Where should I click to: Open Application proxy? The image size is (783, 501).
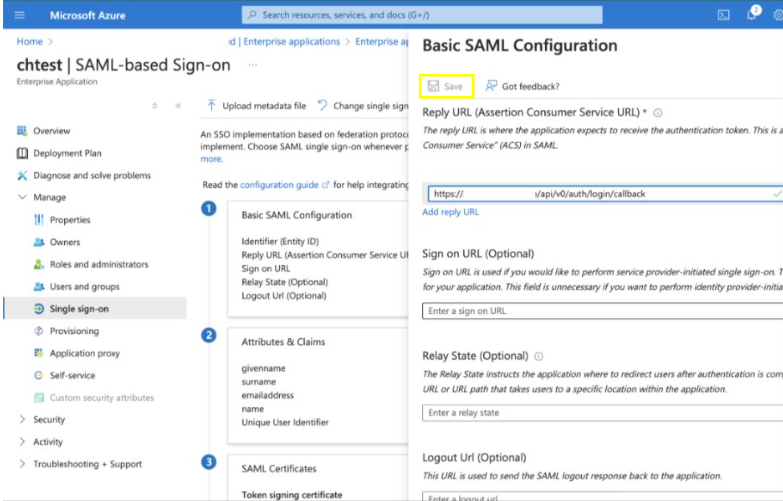[84, 353]
